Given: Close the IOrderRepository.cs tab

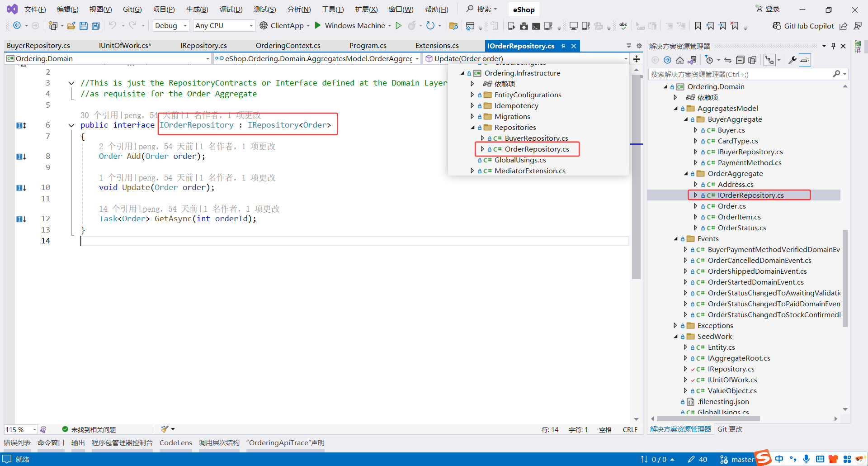Looking at the screenshot, I should (x=574, y=46).
